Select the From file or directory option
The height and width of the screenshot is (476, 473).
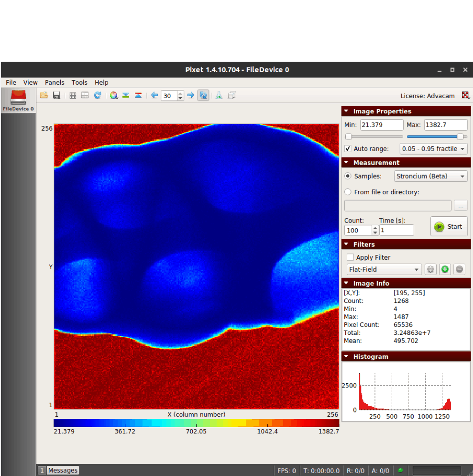pyautogui.click(x=348, y=192)
